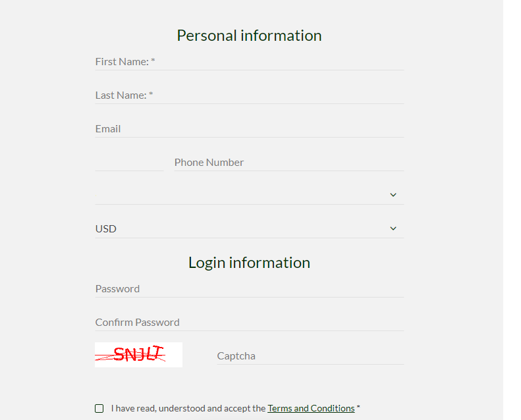
Task: Tick the Terms and Conditions checkbox
Action: point(99,408)
